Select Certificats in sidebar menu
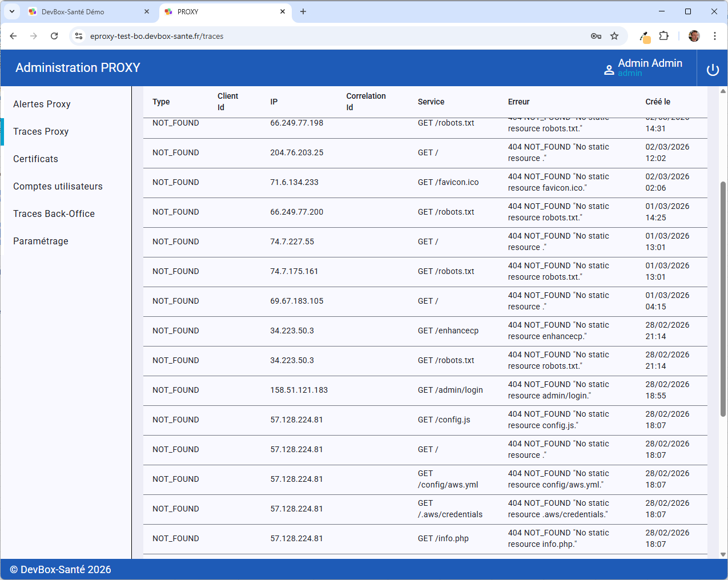 35,159
